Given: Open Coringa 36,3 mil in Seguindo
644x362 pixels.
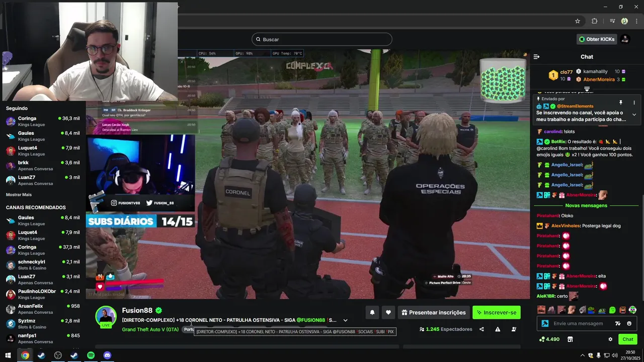Looking at the screenshot, I should coord(43,121).
